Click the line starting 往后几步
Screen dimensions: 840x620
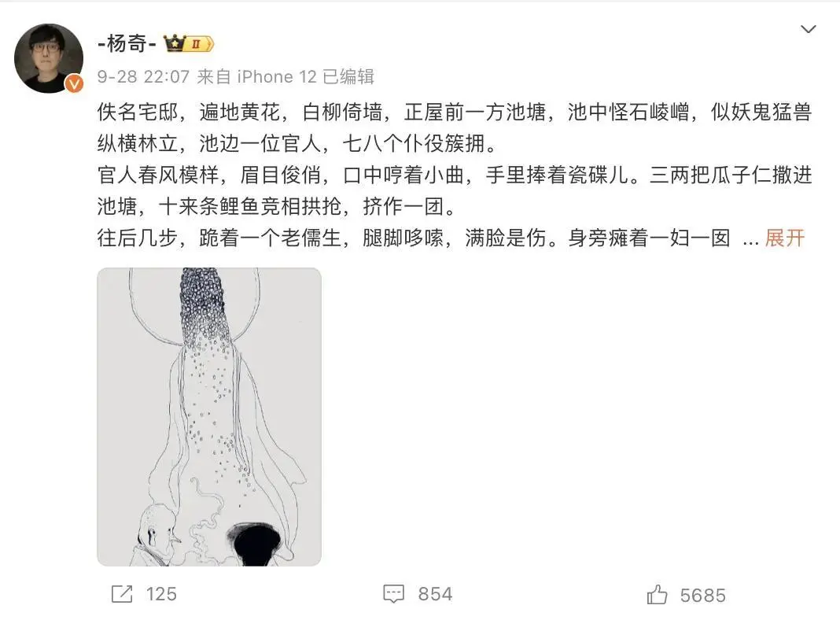tap(414, 238)
